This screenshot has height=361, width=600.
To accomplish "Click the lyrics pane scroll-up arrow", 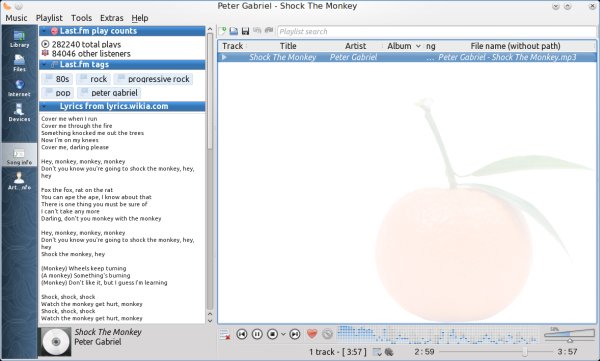I will pyautogui.click(x=210, y=29).
